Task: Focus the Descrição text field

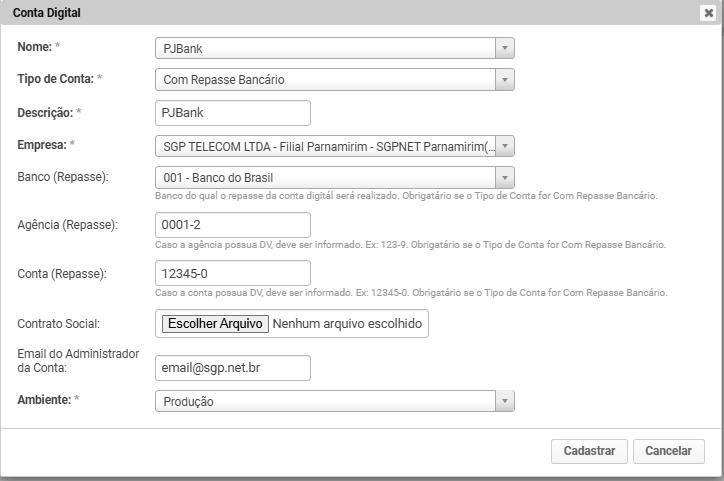Action: [233, 113]
